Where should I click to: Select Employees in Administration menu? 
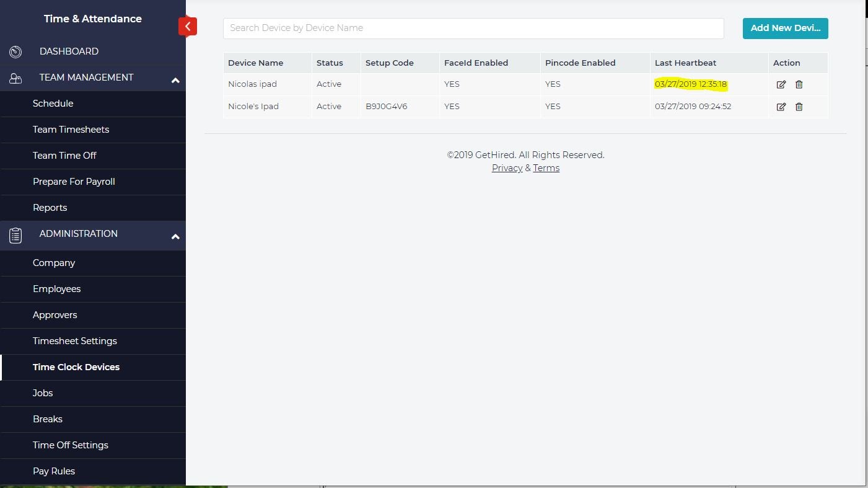pyautogui.click(x=56, y=289)
